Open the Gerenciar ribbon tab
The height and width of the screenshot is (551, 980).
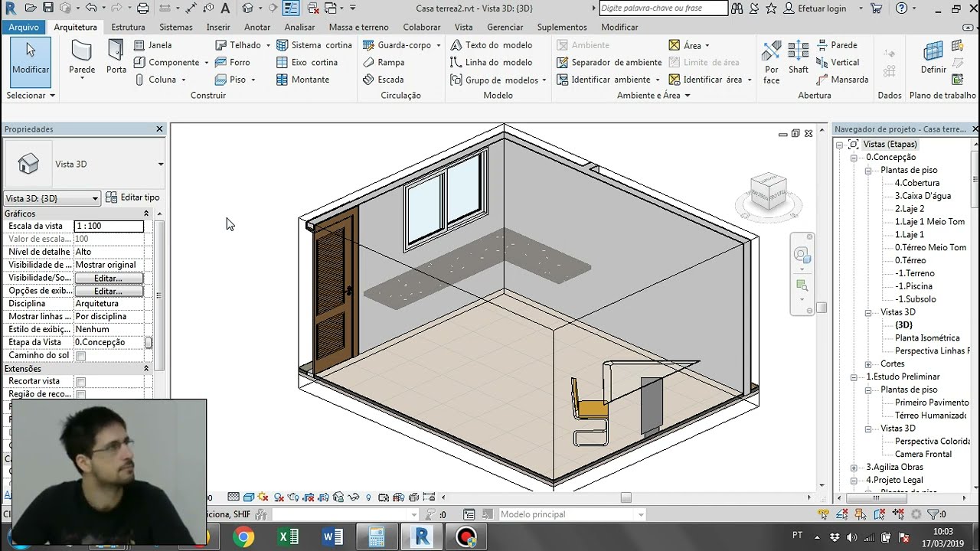pyautogui.click(x=505, y=27)
